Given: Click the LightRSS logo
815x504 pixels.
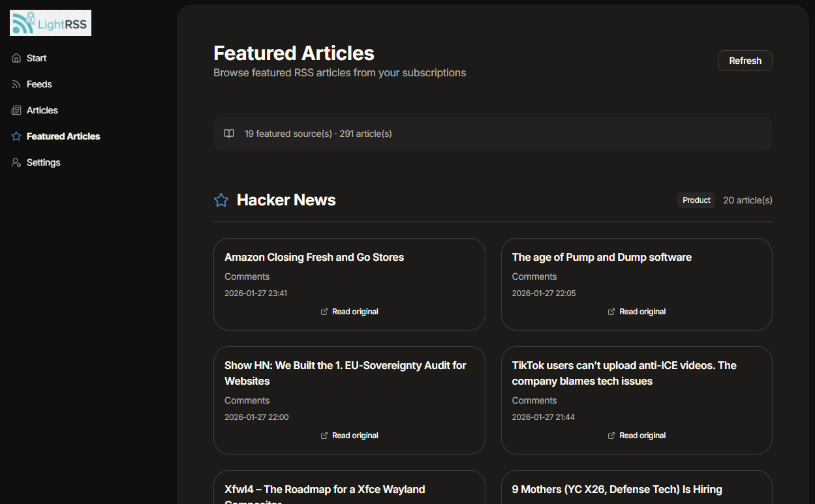Looking at the screenshot, I should click(50, 23).
